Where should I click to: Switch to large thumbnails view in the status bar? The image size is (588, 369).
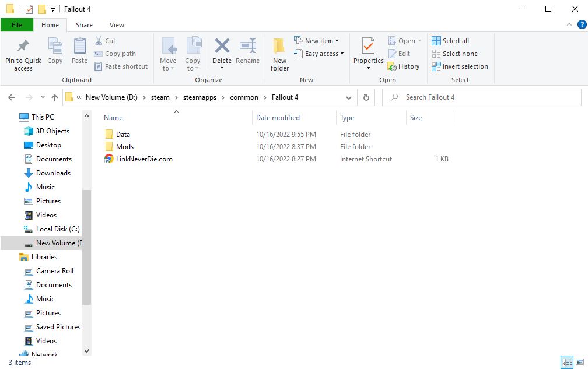(580, 363)
